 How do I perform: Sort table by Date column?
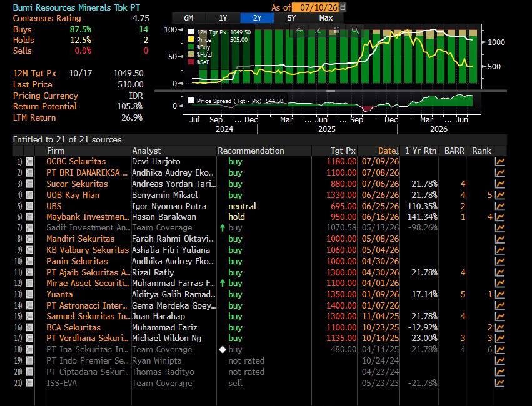pos(387,151)
